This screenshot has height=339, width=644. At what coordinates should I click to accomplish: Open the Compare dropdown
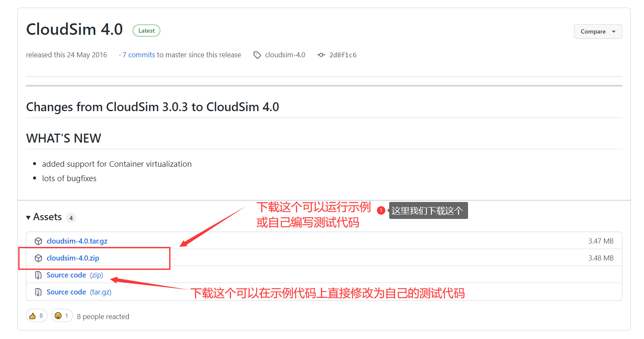[613, 31]
